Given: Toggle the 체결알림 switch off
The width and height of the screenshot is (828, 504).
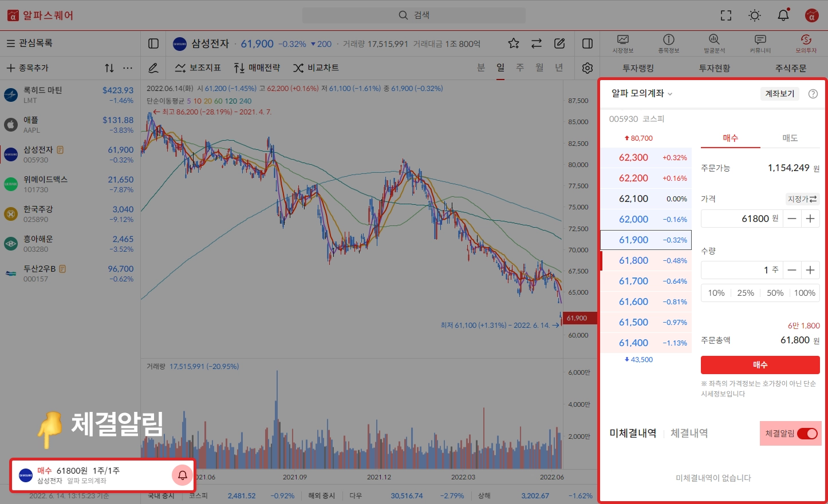Looking at the screenshot, I should click(807, 434).
